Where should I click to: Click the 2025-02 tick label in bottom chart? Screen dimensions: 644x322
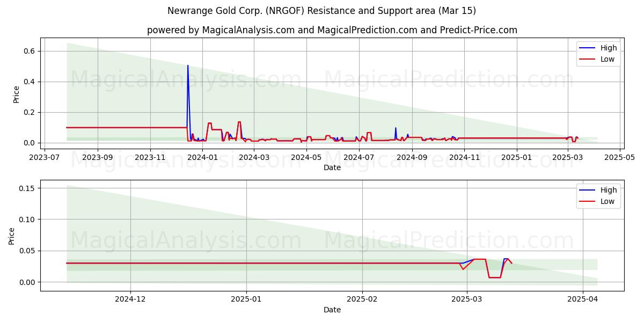[x=362, y=299]
